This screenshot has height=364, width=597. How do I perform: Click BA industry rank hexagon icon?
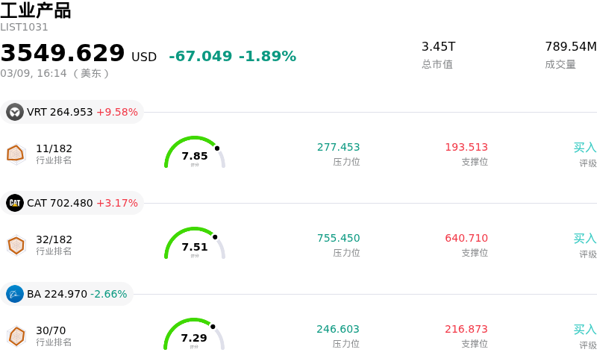(x=16, y=336)
